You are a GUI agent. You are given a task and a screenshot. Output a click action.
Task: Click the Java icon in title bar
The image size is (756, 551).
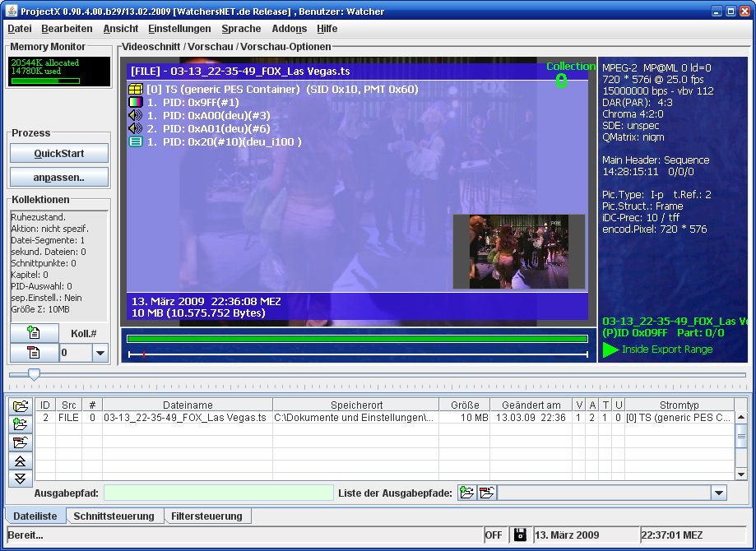[x=12, y=11]
